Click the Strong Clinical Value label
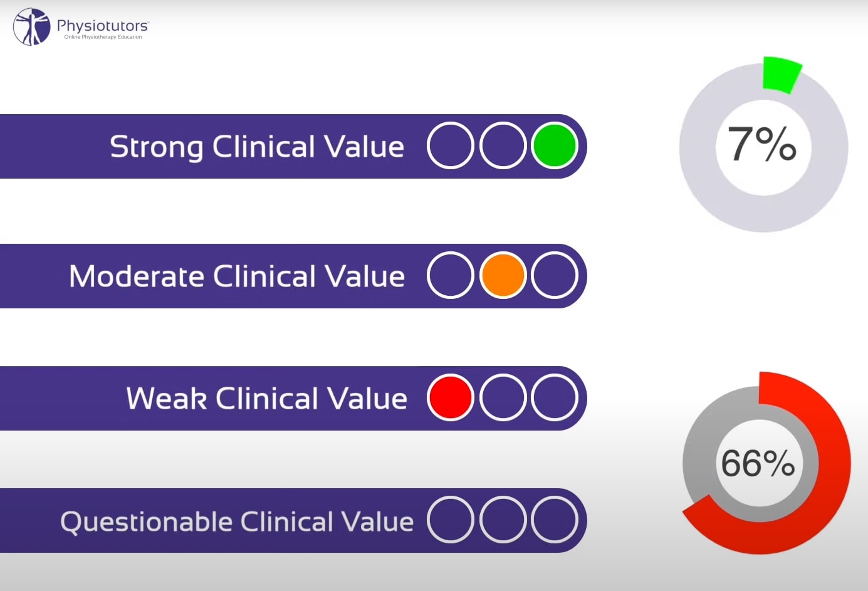The height and width of the screenshot is (591, 868). coord(257,147)
